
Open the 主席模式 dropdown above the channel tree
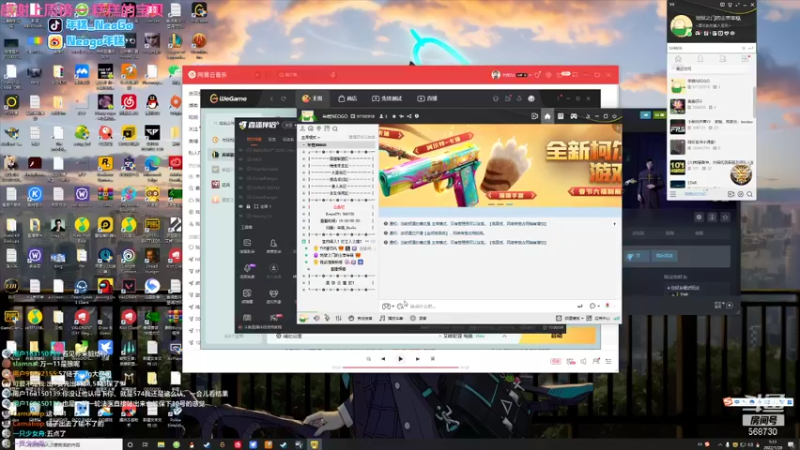(x=310, y=137)
